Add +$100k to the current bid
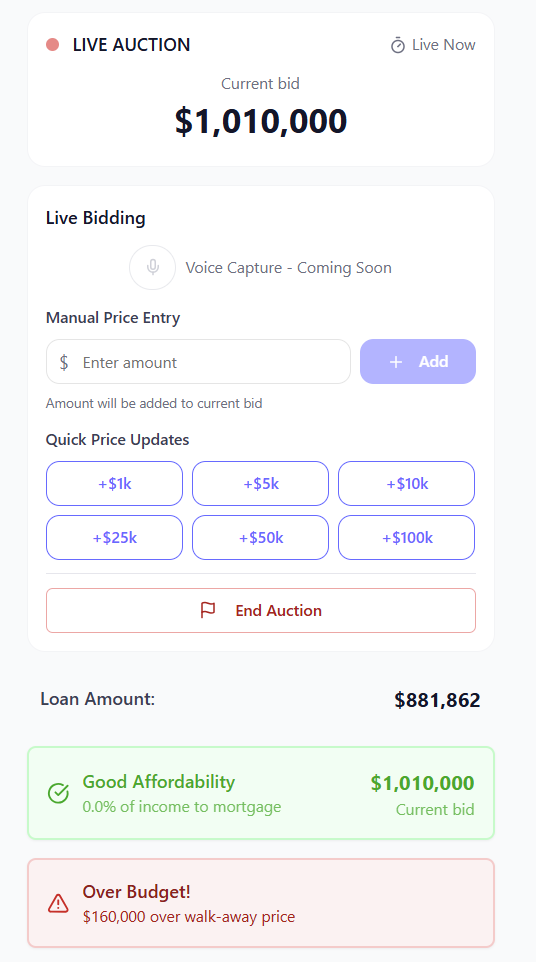 pos(407,537)
